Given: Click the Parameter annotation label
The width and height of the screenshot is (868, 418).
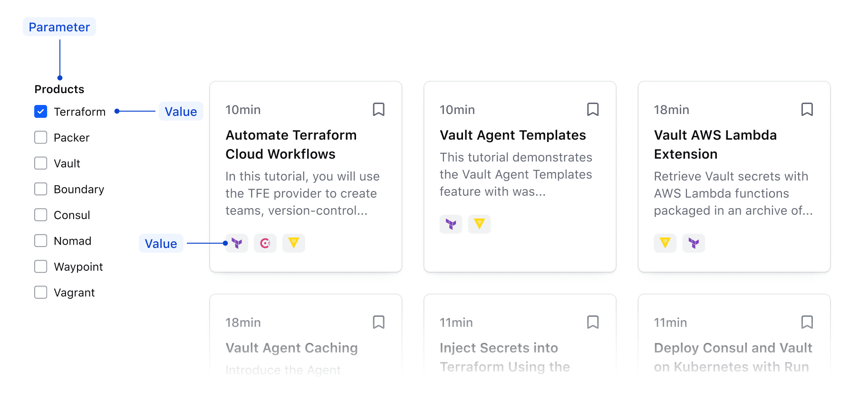Looking at the screenshot, I should click(x=59, y=27).
